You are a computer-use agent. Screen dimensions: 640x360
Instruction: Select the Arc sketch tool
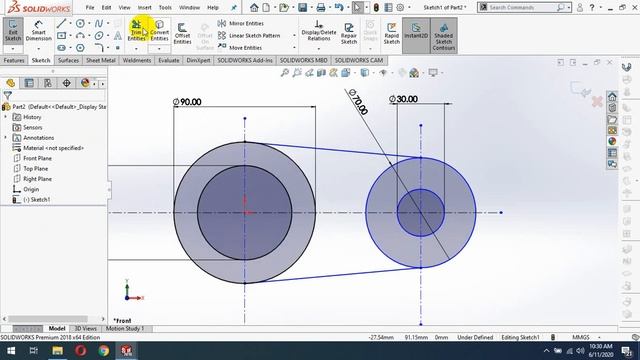coord(80,36)
